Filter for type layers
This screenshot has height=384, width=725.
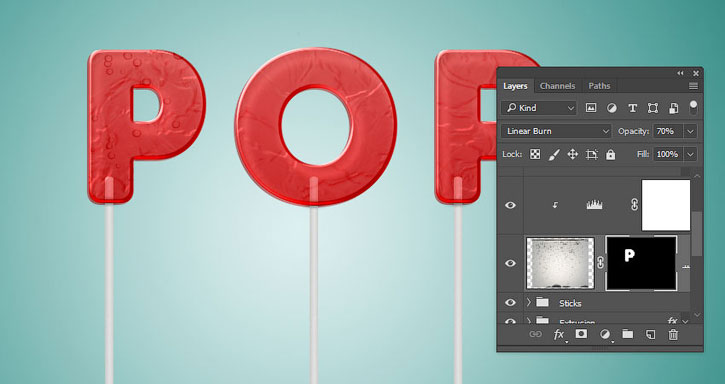[632, 108]
